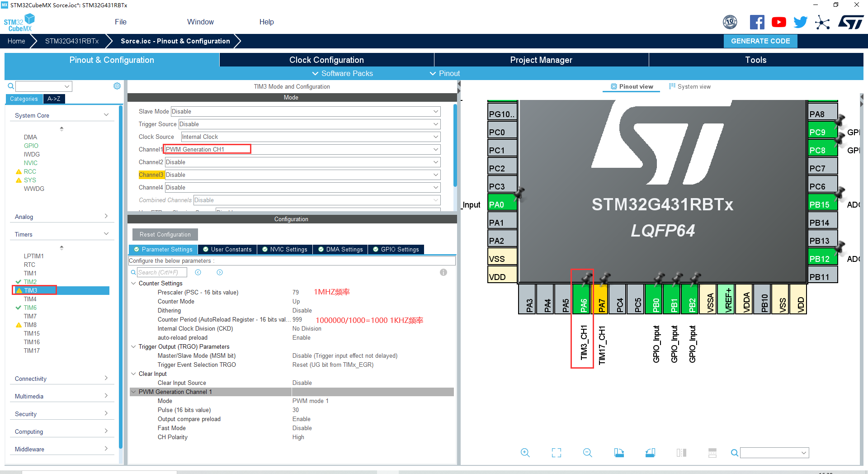This screenshot has width=868, height=474.
Task: Collapse the Counter Settings group
Action: [x=133, y=284]
